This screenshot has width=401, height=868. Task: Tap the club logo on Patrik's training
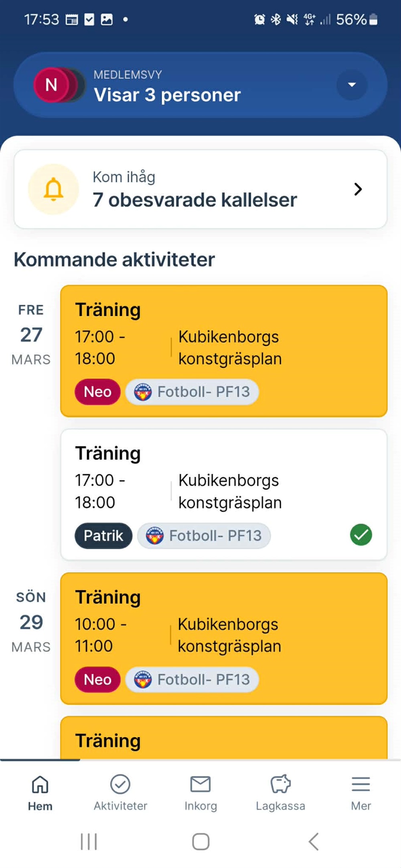point(154,536)
